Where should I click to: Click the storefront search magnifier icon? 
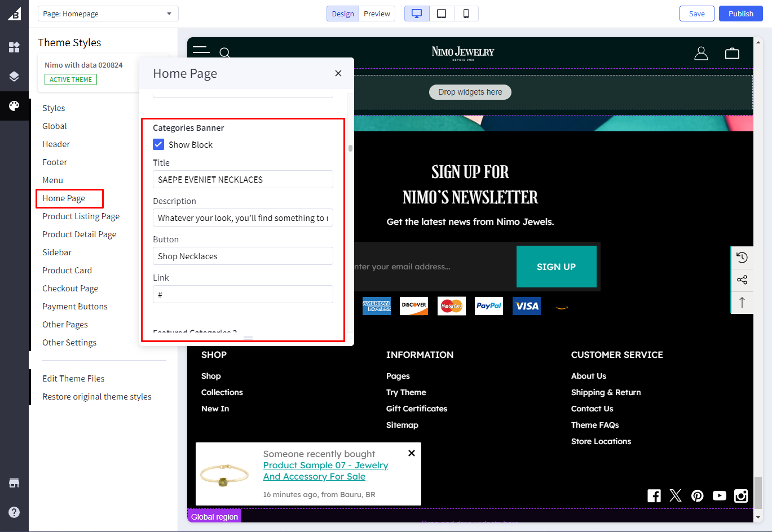pos(224,53)
